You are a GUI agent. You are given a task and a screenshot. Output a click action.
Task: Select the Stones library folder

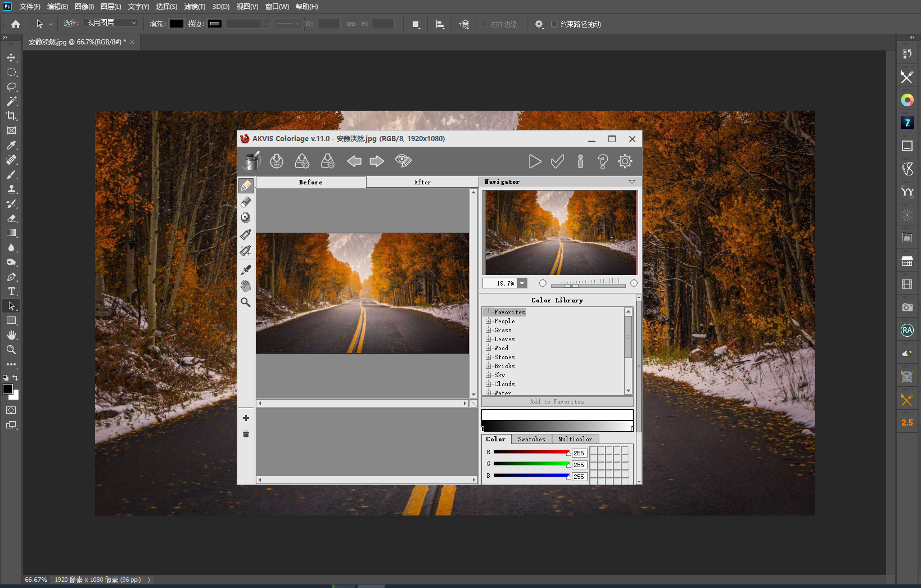[504, 358]
